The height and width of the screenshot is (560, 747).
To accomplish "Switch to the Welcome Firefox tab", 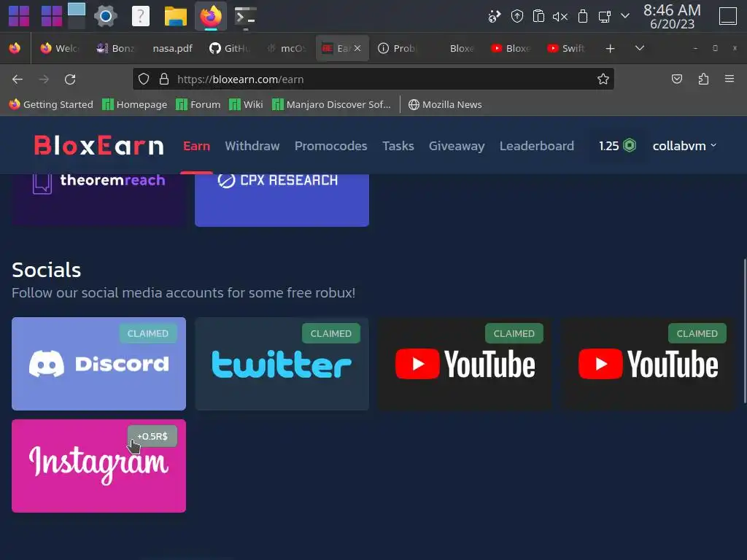I will click(x=60, y=48).
